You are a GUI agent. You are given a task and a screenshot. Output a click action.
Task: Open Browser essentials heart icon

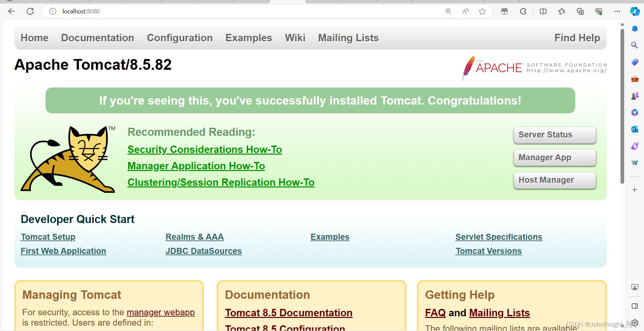click(x=599, y=11)
